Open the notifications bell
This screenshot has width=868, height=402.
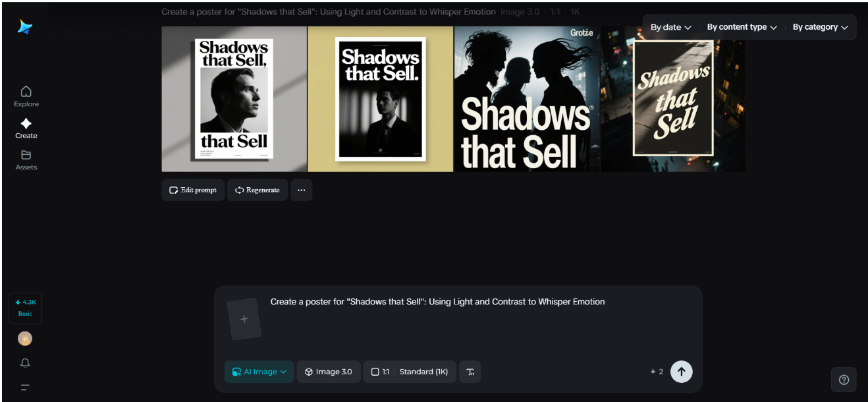(25, 363)
